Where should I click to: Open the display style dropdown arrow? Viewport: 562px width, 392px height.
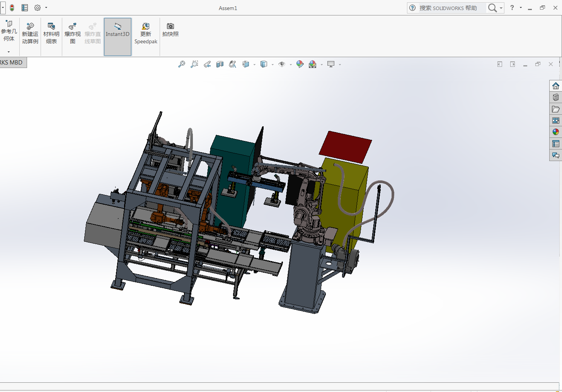272,65
